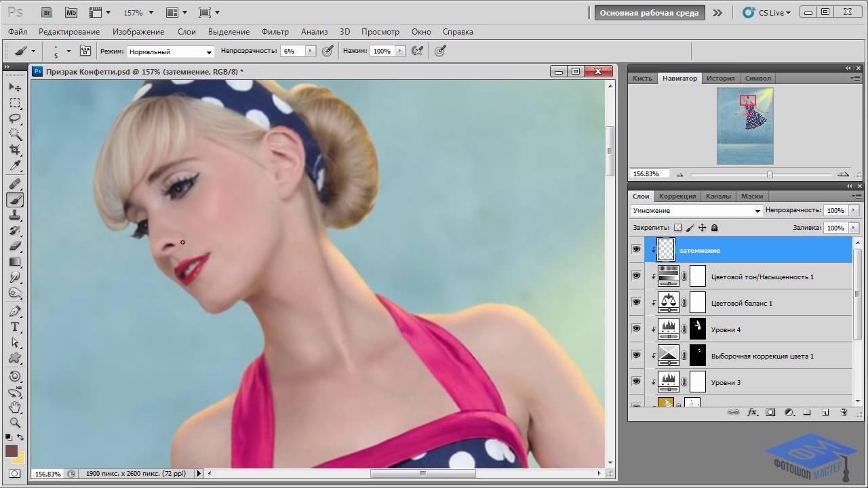Launch Adobe Bridge from top bar
The height and width of the screenshot is (488, 868).
[x=46, y=12]
